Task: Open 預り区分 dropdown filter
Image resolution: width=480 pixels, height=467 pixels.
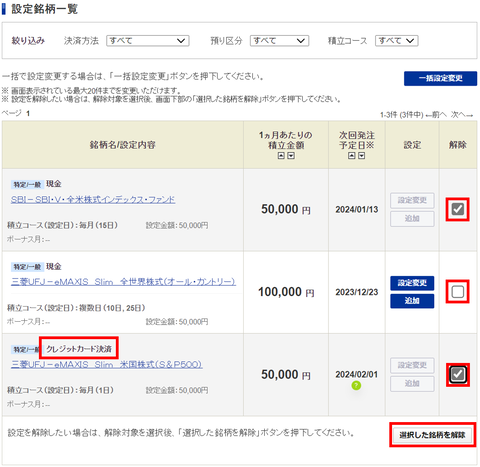Action: point(279,41)
